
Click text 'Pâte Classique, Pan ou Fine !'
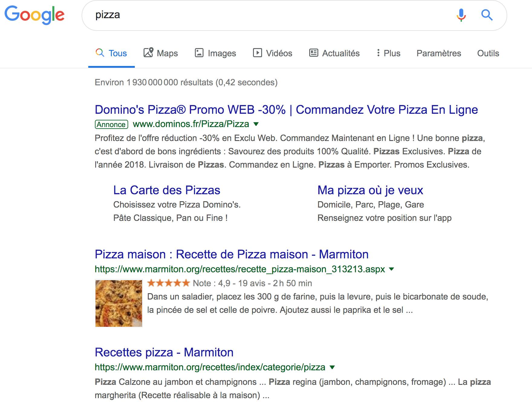point(170,218)
